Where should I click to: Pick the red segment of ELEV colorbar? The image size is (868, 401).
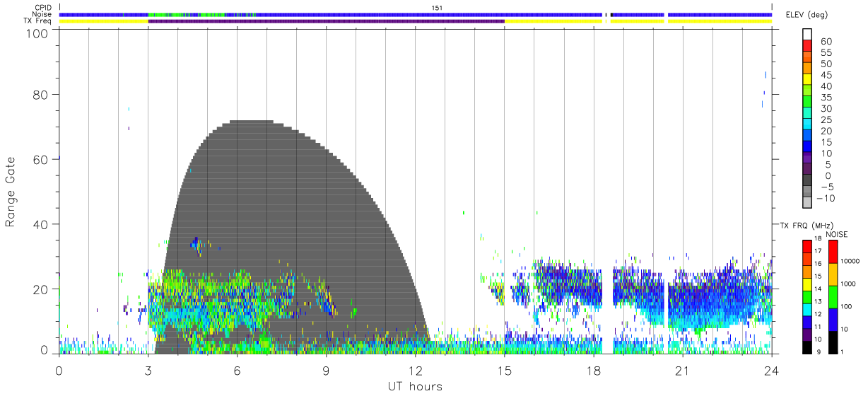click(x=808, y=46)
